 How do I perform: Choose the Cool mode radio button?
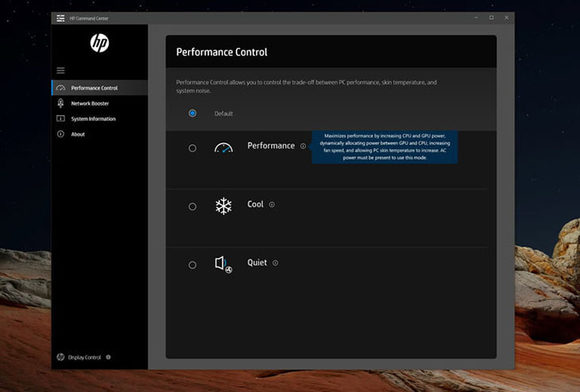tap(192, 206)
